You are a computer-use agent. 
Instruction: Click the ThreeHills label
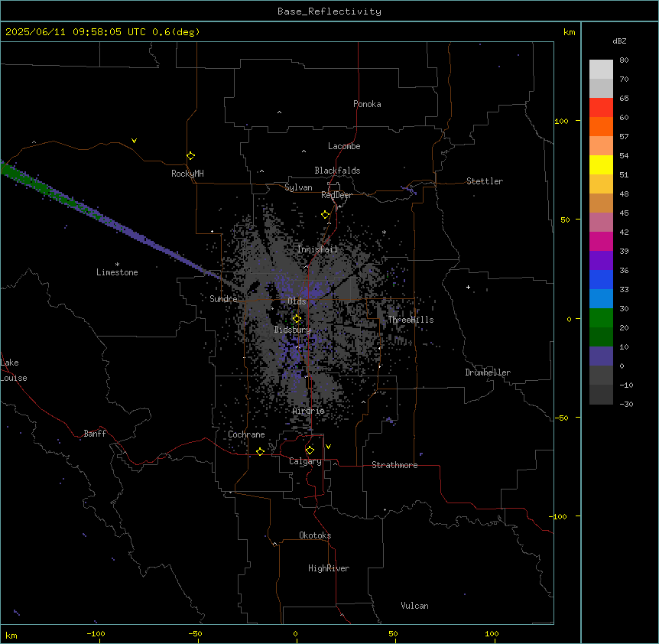coord(411,320)
